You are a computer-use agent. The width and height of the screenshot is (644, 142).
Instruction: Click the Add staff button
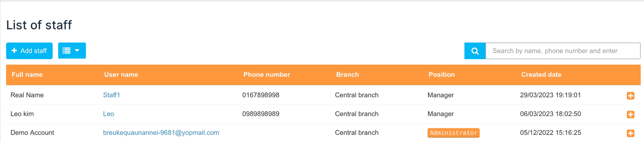(x=29, y=51)
